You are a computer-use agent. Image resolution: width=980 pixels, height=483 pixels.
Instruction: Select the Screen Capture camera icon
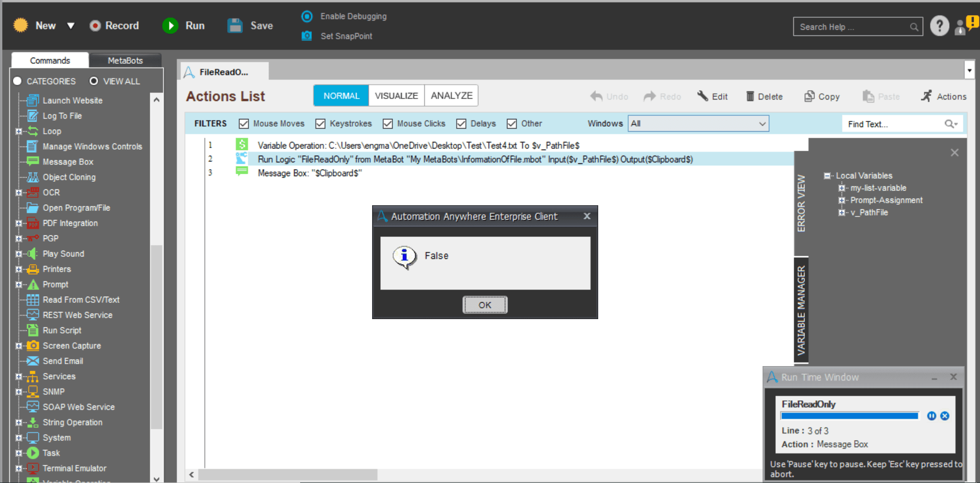(33, 346)
